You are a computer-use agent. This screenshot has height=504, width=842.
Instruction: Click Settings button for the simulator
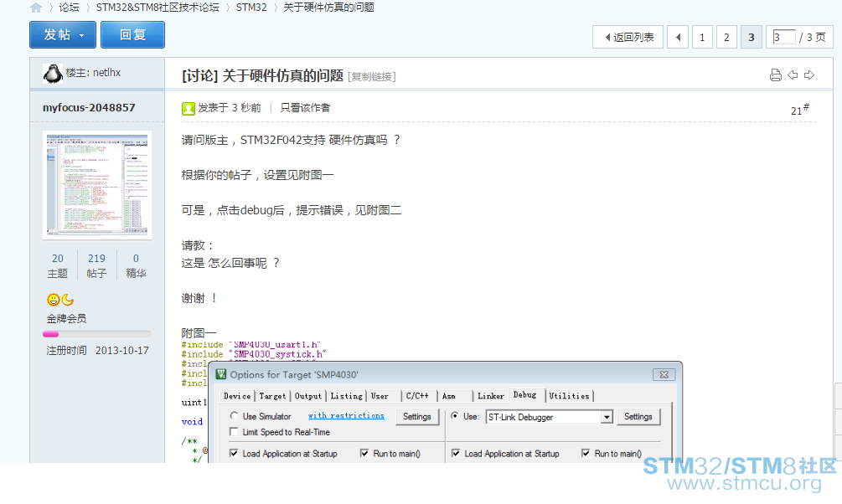pos(417,416)
